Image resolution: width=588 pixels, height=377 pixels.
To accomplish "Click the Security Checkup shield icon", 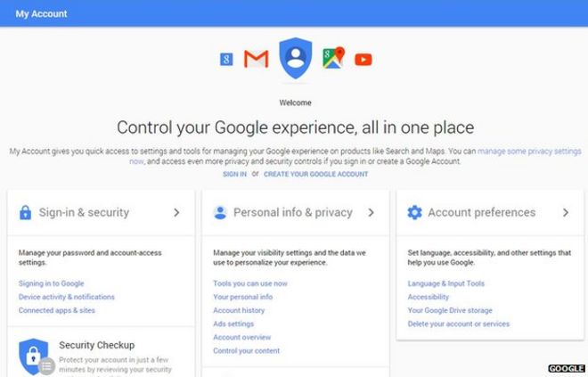I will click(34, 356).
